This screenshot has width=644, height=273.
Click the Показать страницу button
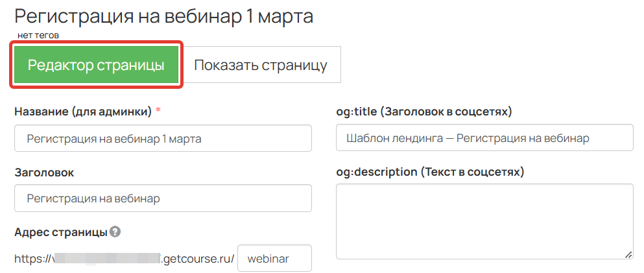[261, 64]
